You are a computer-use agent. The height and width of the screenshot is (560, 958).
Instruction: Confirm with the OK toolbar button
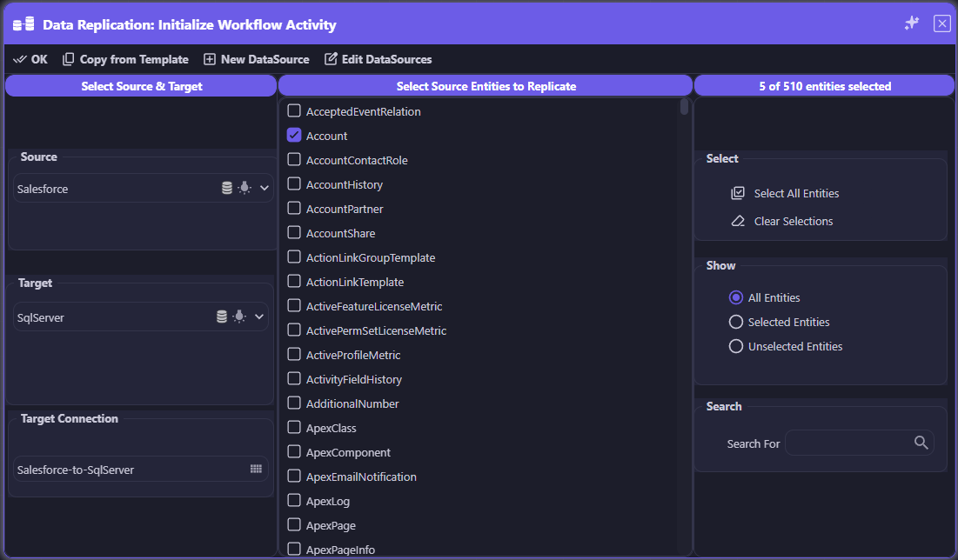point(30,59)
